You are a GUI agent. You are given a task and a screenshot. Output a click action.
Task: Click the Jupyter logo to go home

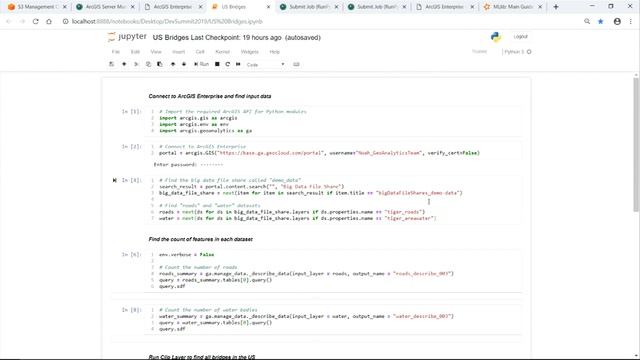(127, 37)
